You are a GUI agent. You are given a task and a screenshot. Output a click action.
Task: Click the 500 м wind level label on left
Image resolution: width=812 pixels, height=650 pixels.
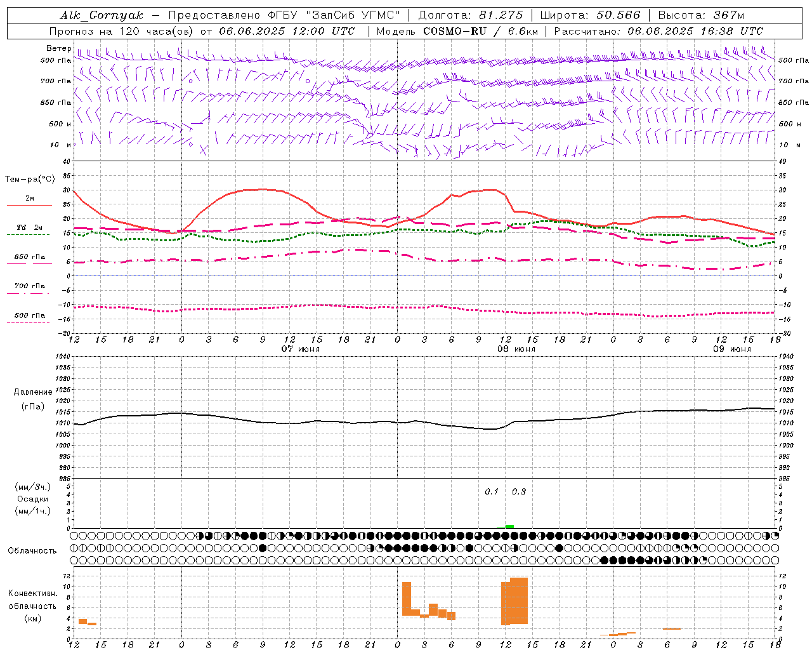point(60,124)
